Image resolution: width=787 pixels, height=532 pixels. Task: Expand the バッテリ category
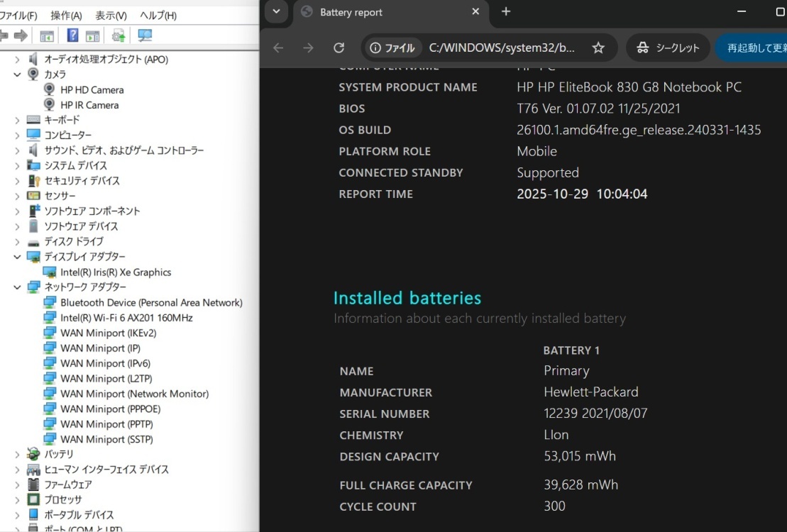pyautogui.click(x=17, y=454)
